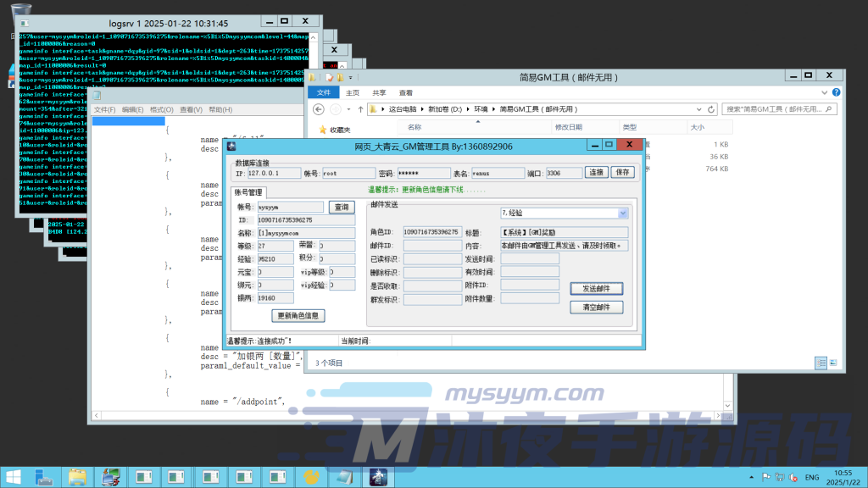Open the 文件 tab in Explorer ribbon

323,92
